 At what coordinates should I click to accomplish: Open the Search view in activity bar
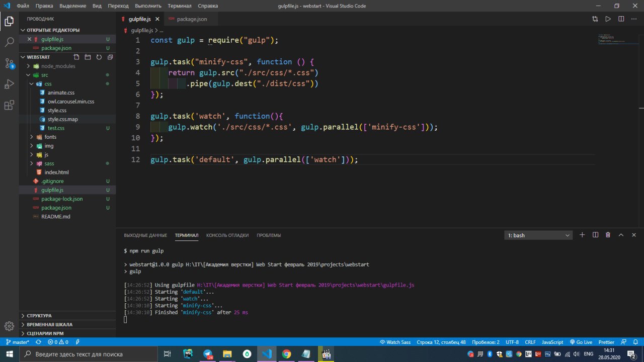coord(9,42)
